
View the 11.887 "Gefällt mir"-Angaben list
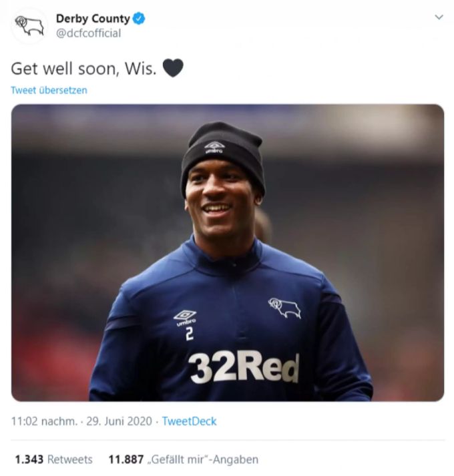coord(184,459)
